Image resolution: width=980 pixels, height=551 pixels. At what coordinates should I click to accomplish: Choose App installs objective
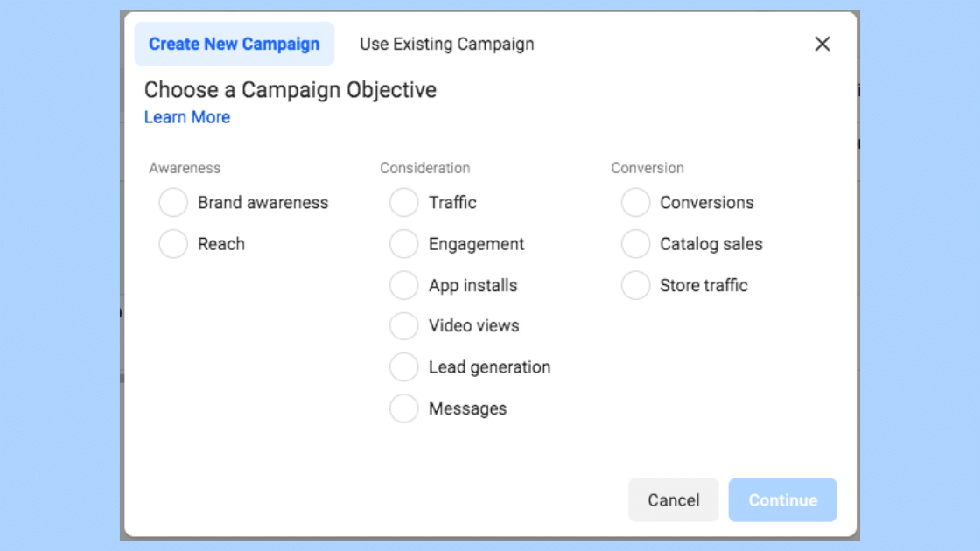[x=403, y=284]
